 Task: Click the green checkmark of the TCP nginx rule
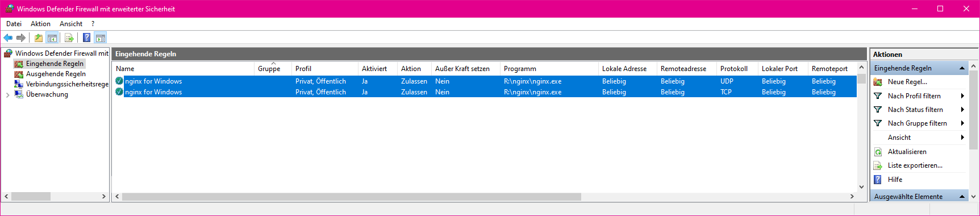[x=119, y=92]
